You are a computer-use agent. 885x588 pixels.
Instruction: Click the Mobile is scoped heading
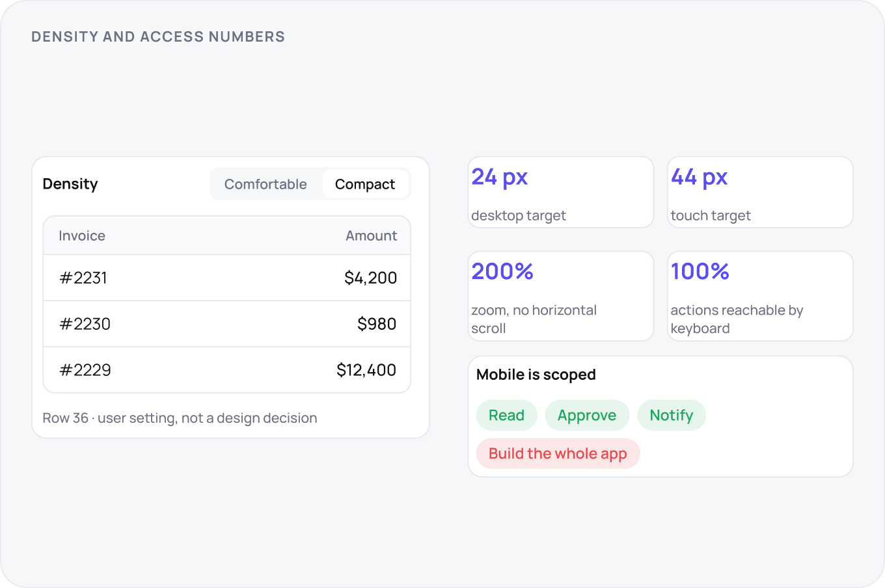click(536, 375)
